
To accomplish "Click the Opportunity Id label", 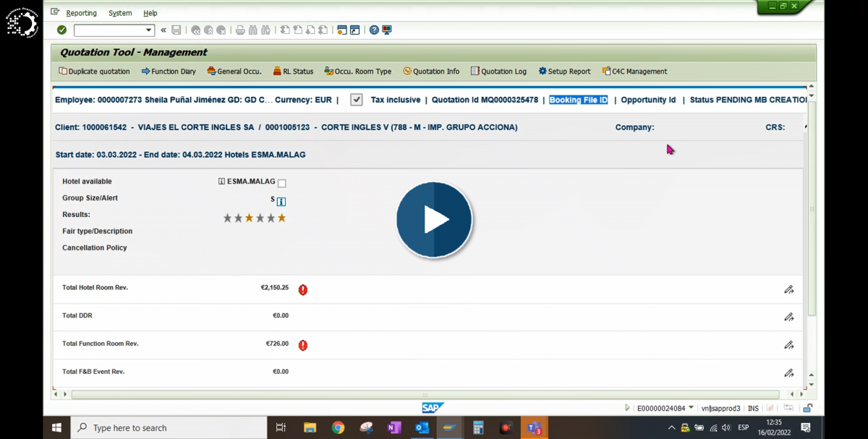I will coord(648,100).
